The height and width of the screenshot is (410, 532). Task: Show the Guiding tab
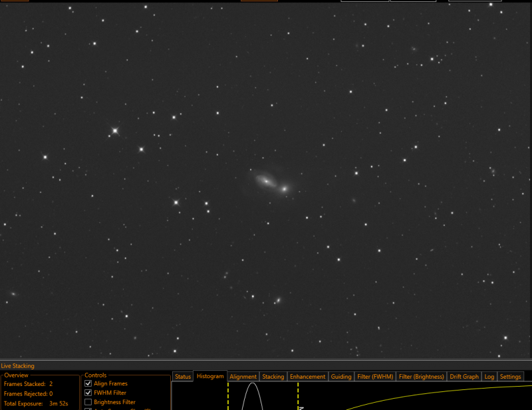(341, 376)
